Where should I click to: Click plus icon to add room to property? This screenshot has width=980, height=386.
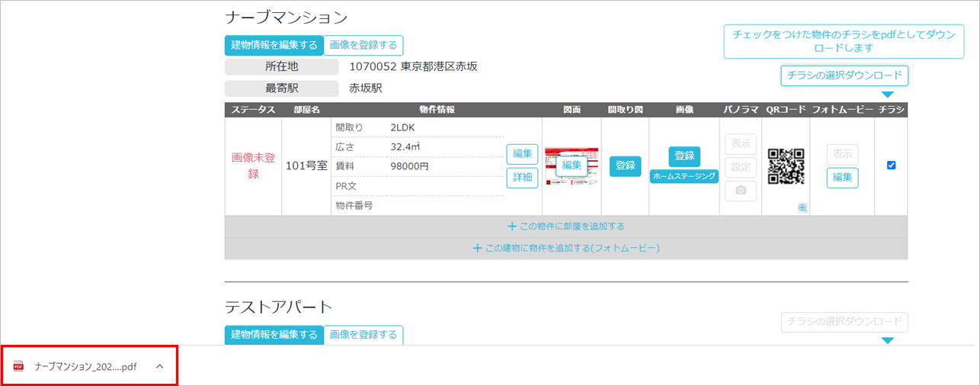click(512, 227)
